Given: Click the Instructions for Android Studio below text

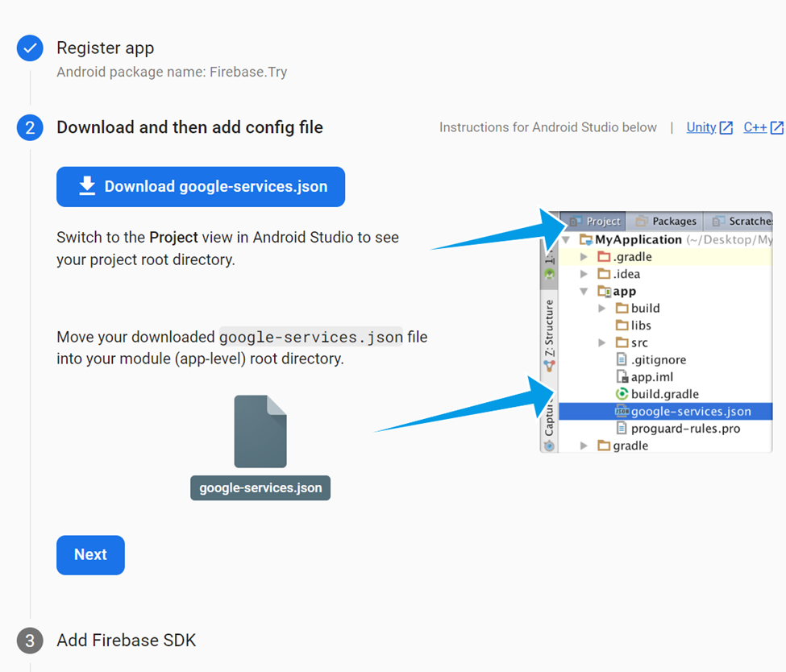Looking at the screenshot, I should [x=548, y=127].
